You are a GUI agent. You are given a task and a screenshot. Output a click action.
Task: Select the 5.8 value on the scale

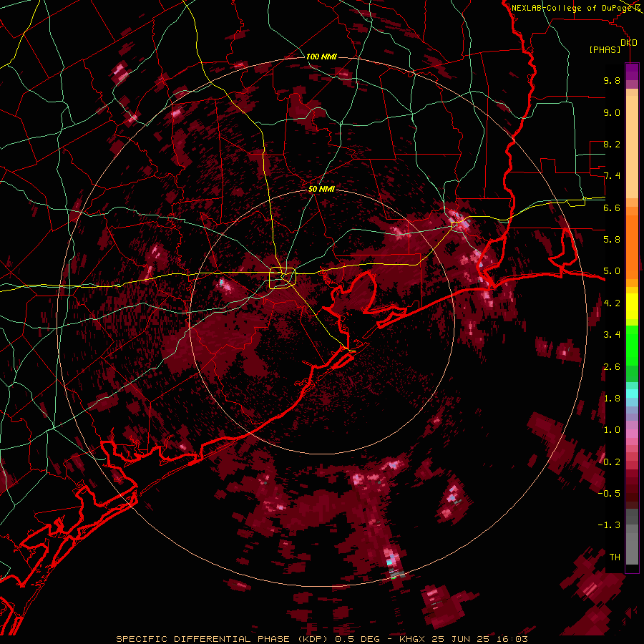coord(612,240)
